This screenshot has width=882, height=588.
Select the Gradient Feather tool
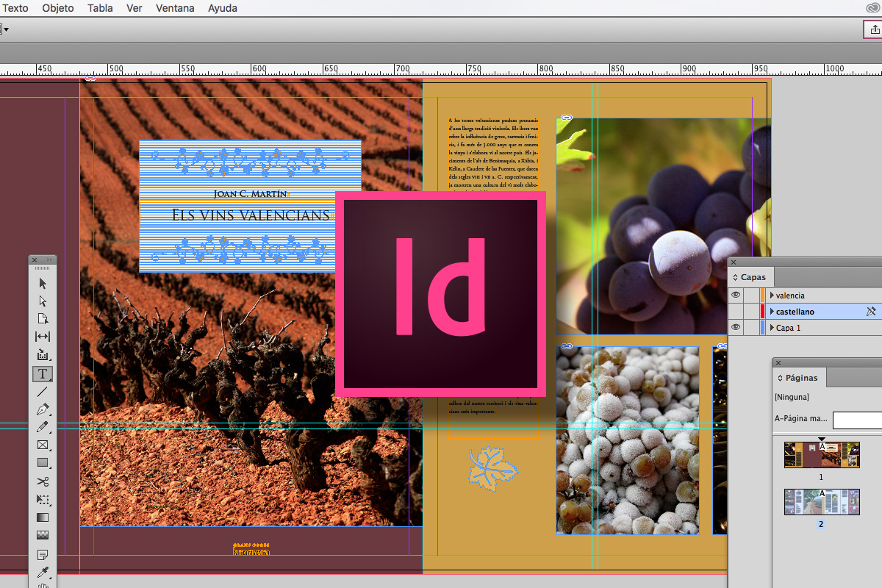coord(43,535)
